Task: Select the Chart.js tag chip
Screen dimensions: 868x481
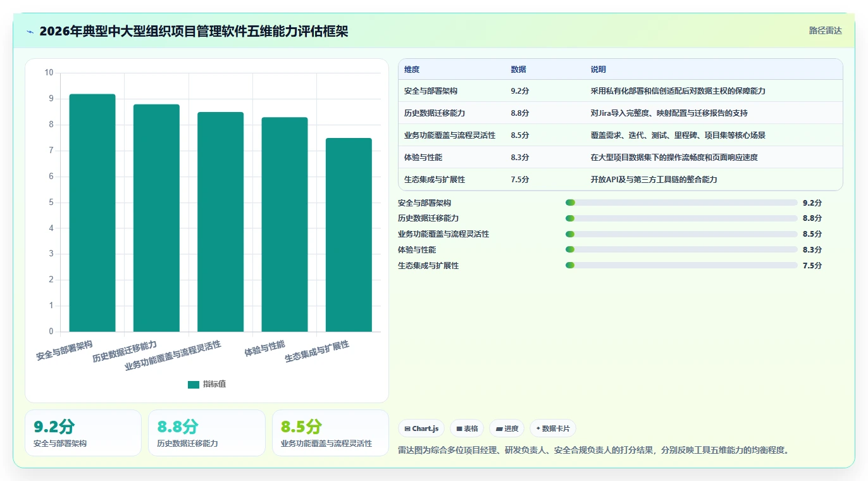Action: [x=421, y=428]
